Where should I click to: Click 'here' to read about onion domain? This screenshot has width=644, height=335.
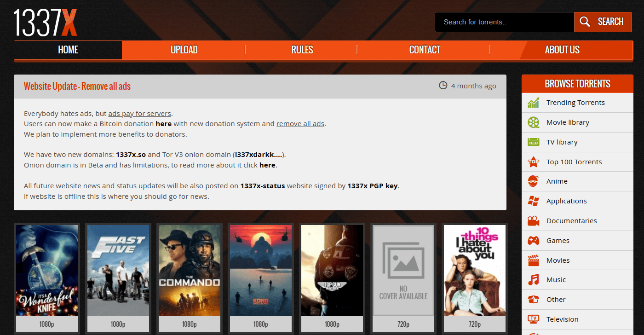[267, 165]
